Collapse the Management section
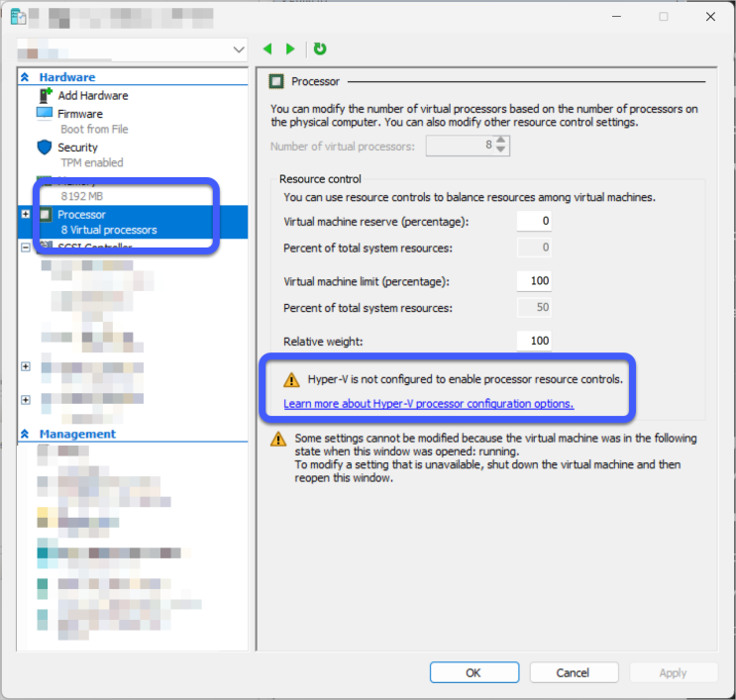Screen dimensions: 736x700 click(x=25, y=434)
